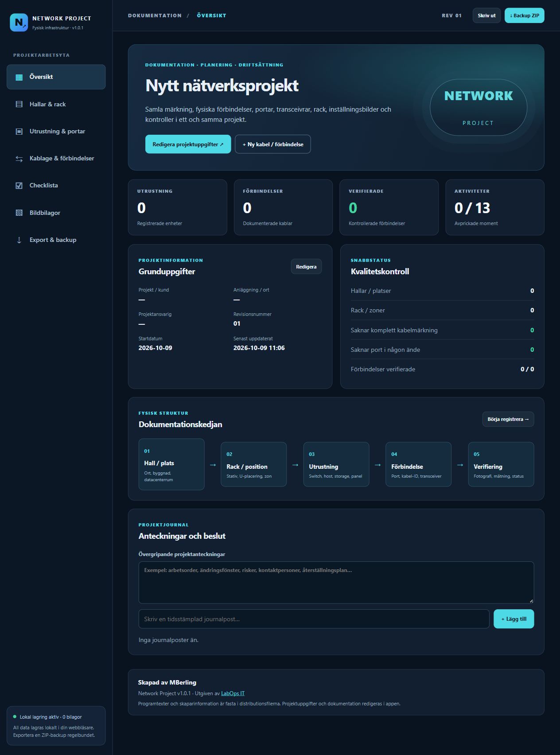Download the Backup ZIP
The image size is (560, 755).
(x=525, y=16)
